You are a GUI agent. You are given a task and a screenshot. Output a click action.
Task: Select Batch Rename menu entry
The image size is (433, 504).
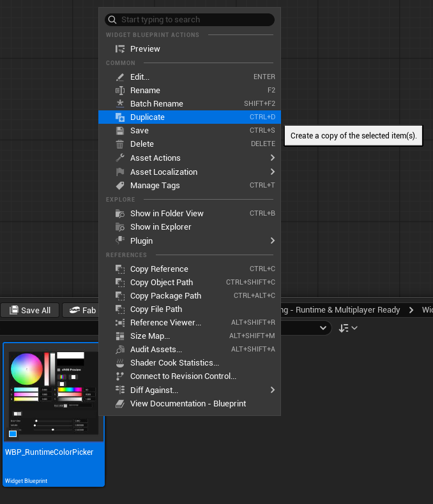pos(190,104)
